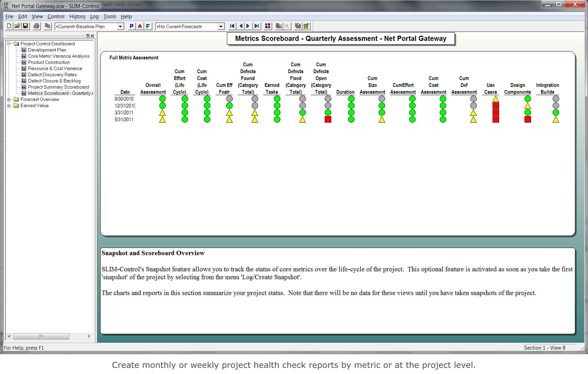This screenshot has width=588, height=374.
Task: Click the blue P plan toggle icon
Action: click(x=131, y=26)
